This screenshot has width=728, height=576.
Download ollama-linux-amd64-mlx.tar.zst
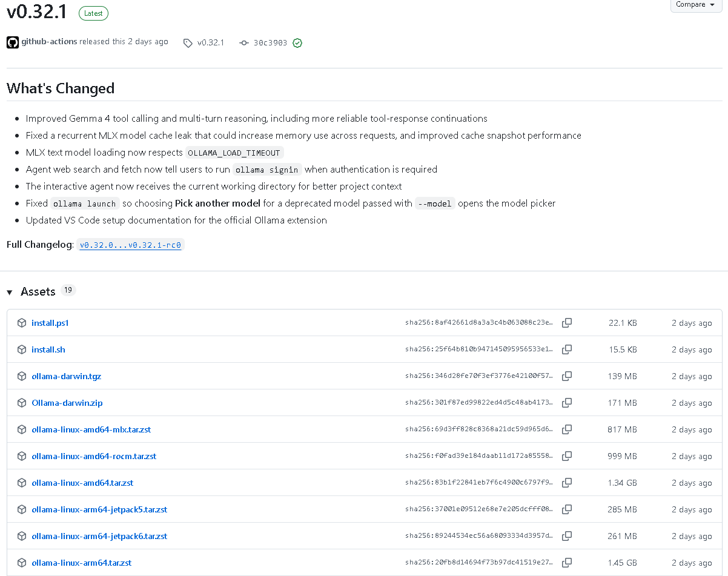coord(91,429)
